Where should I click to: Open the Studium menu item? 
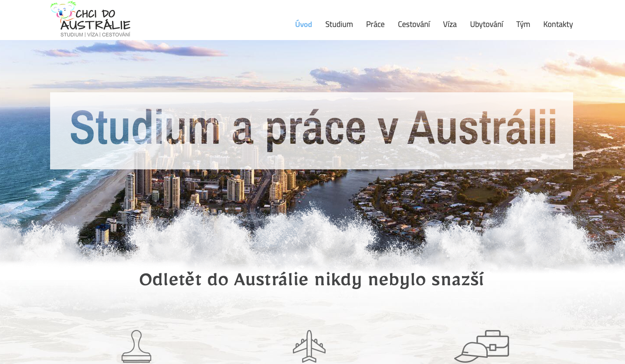(x=339, y=24)
